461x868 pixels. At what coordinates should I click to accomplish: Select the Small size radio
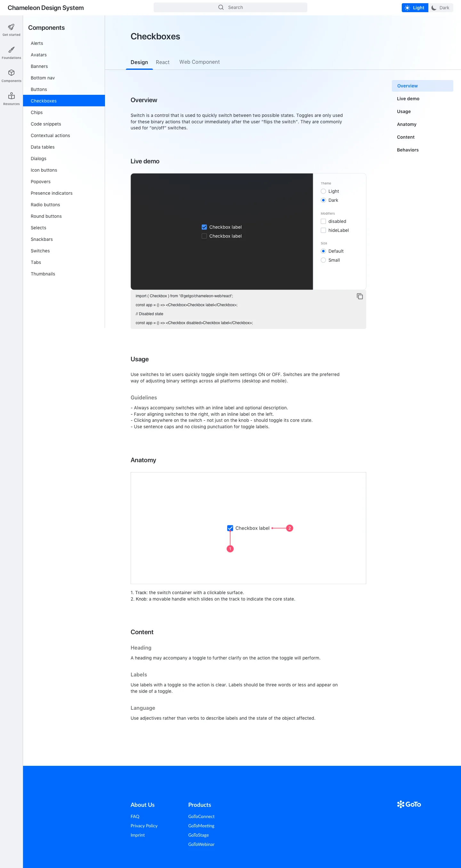click(323, 260)
